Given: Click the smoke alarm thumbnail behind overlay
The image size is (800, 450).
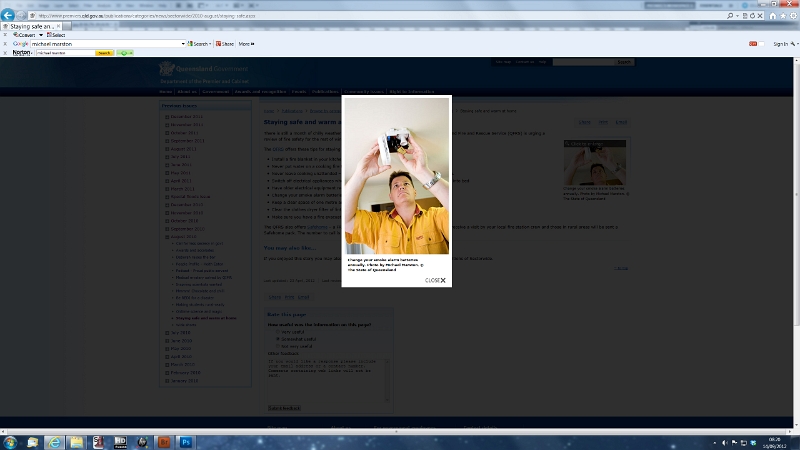Looking at the screenshot, I should point(595,163).
